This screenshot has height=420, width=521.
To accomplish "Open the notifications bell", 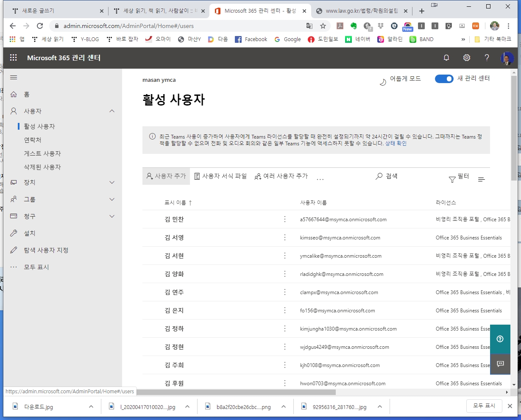I will (446, 58).
